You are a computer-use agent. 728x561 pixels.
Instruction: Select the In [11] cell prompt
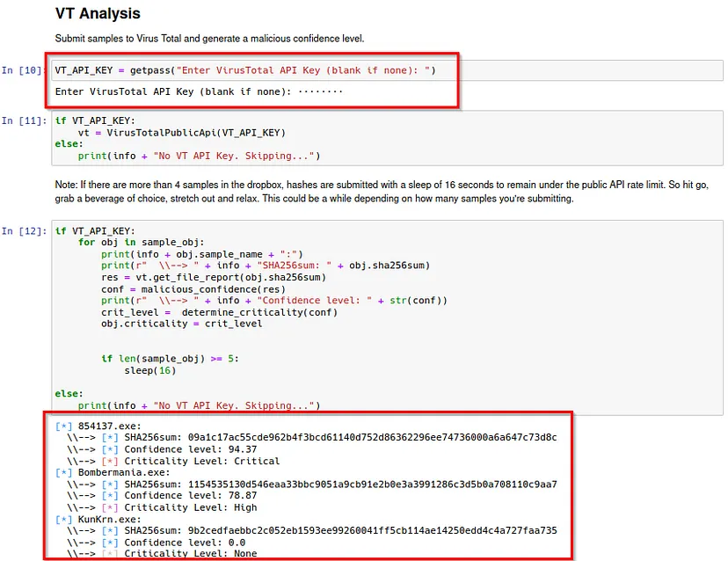click(22, 120)
